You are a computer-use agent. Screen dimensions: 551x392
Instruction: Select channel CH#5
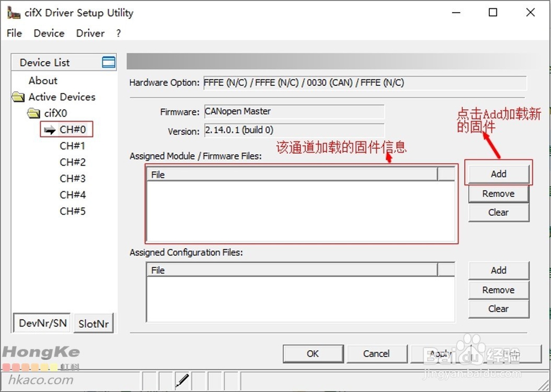click(72, 211)
